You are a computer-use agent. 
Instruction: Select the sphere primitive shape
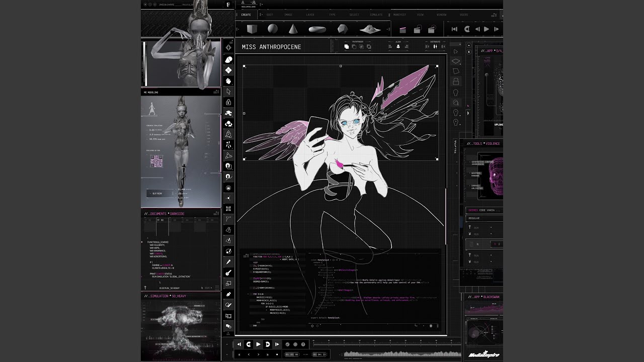(x=273, y=29)
